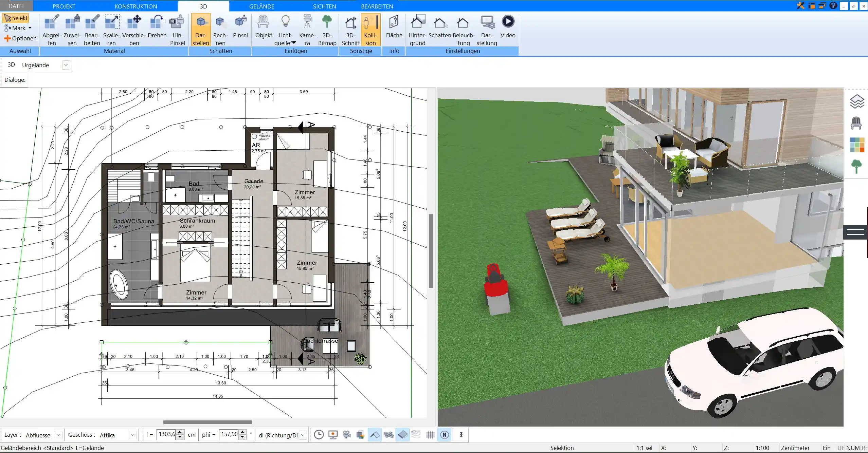
Task: Select the Abgreifen material picker tool
Action: click(52, 30)
